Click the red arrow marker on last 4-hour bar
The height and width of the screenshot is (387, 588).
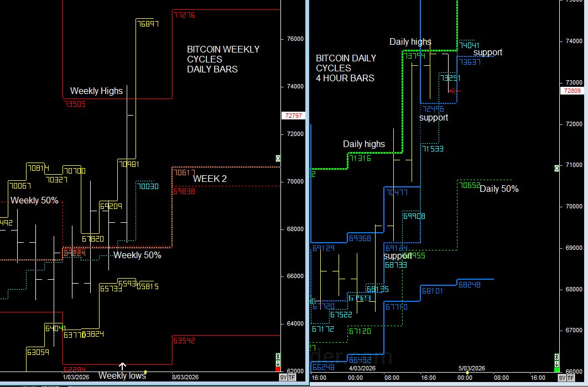[455, 91]
